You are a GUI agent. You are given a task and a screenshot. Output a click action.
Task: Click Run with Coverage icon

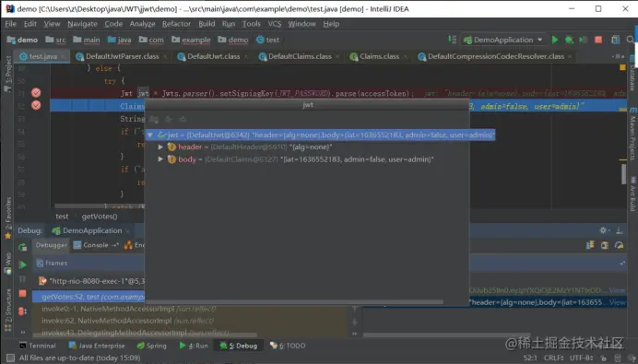(584, 40)
